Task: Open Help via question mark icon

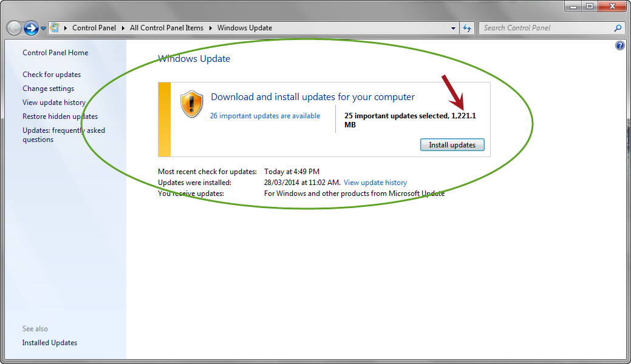Action: tap(619, 45)
